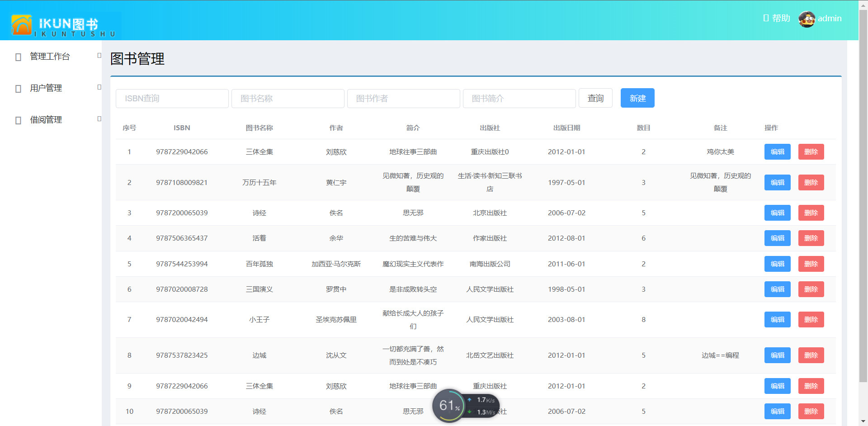Open the admin avatar icon
Screen dimensions: 868x426
coord(807,19)
